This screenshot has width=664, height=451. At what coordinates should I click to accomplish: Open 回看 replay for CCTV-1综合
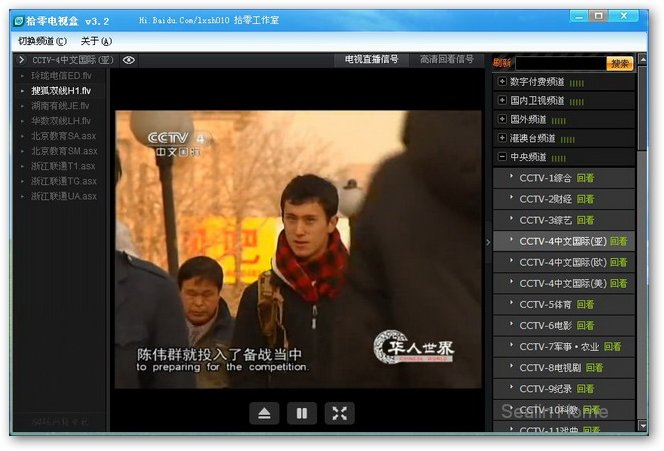[585, 178]
